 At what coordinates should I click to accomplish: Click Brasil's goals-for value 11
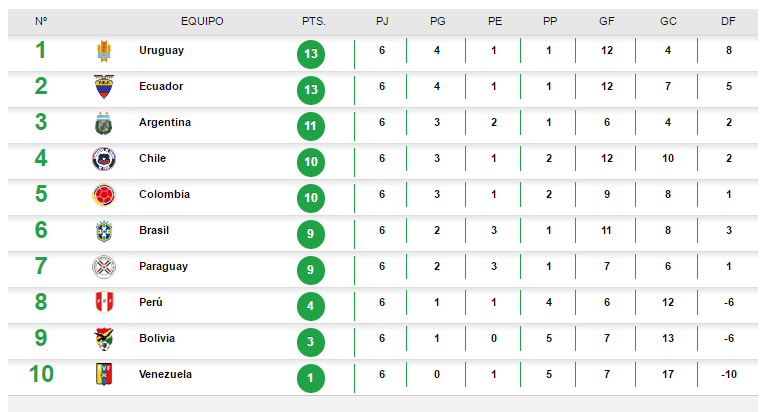click(x=606, y=230)
